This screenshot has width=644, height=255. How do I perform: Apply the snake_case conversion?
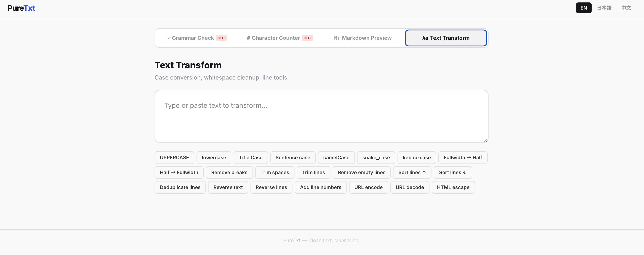pos(376,157)
